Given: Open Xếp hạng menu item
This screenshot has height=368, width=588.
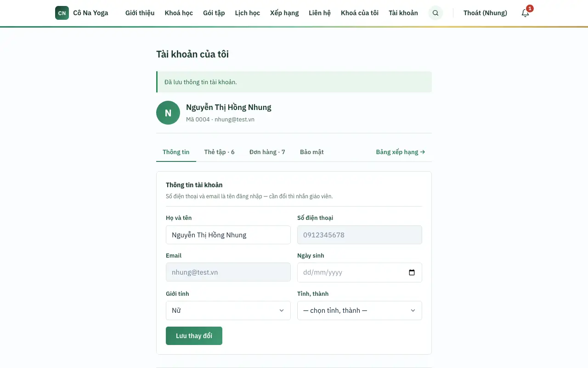Looking at the screenshot, I should [x=284, y=13].
